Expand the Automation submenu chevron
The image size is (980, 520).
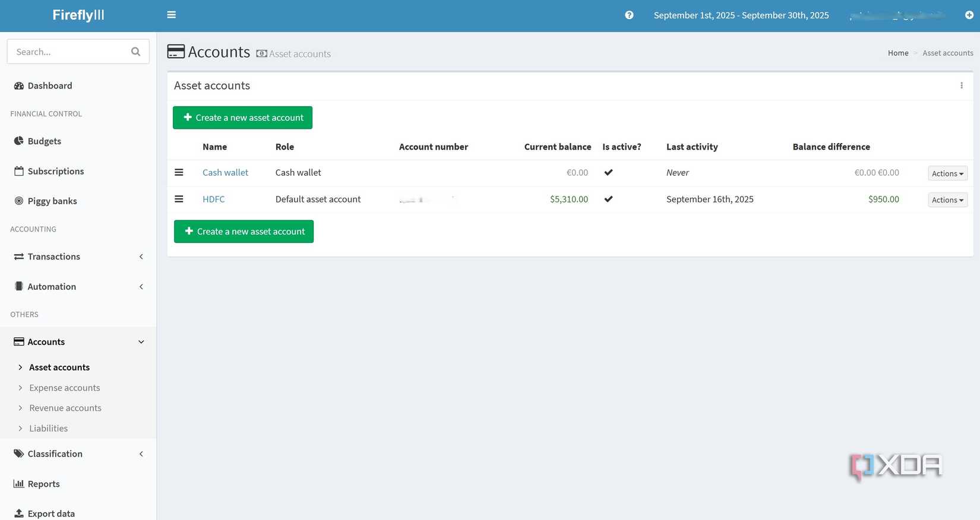coord(141,287)
